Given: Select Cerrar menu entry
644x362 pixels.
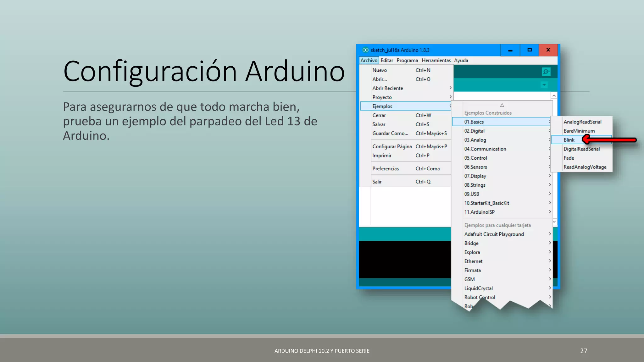Looking at the screenshot, I should [x=406, y=115].
